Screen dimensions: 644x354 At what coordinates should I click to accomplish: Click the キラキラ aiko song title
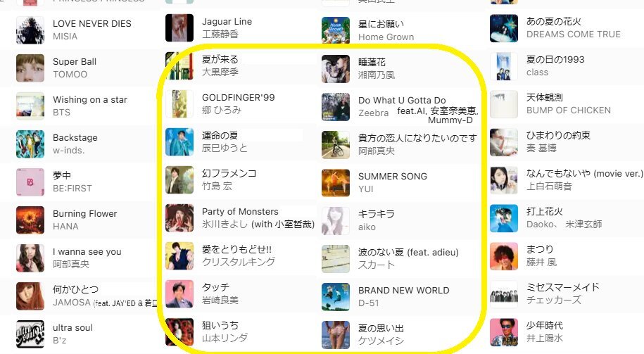pos(377,215)
